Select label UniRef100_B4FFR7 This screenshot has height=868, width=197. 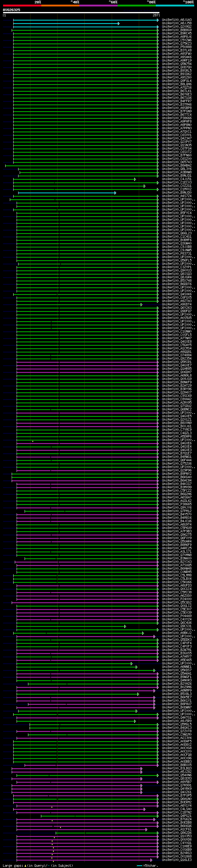pos(177,101)
